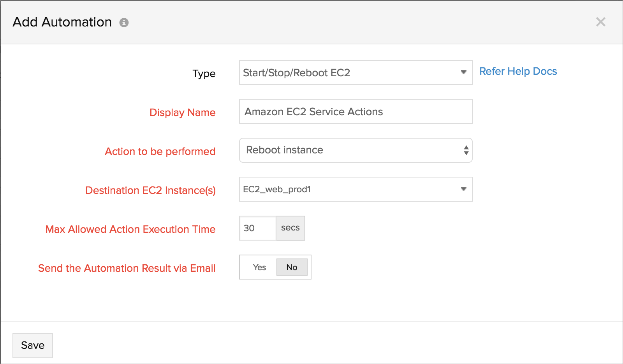The height and width of the screenshot is (364, 623).
Task: Open the Type dropdown showing Start/Stop/Reboot EC2
Action: tap(350, 72)
